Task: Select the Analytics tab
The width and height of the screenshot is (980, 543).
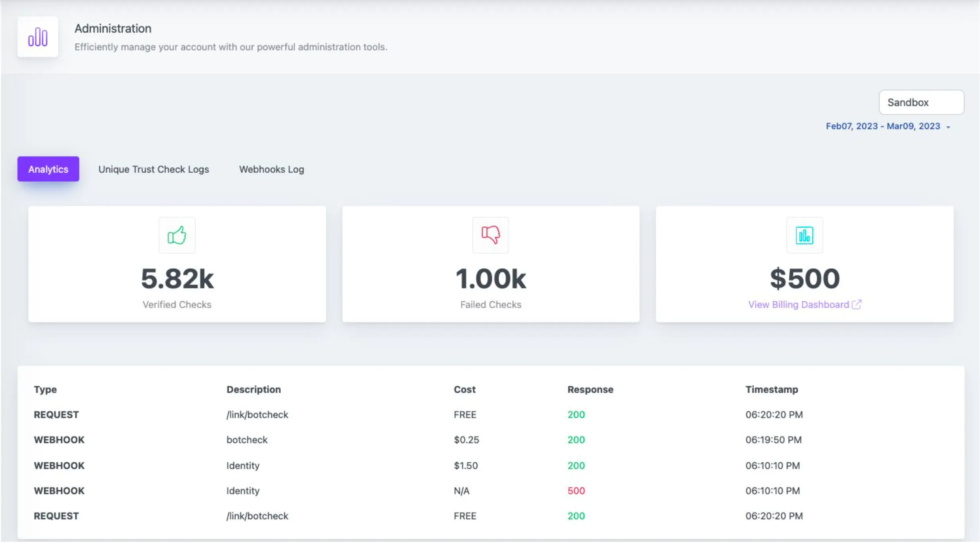Action: tap(48, 169)
